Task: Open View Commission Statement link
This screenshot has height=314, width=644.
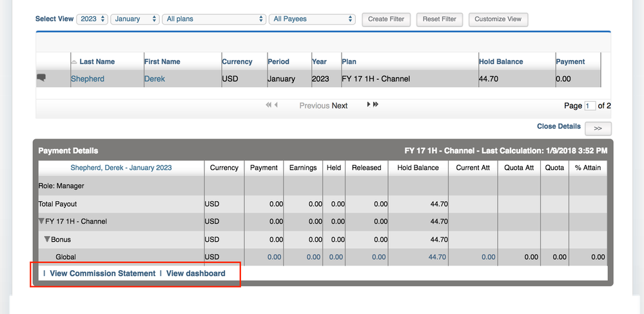Action: (102, 273)
